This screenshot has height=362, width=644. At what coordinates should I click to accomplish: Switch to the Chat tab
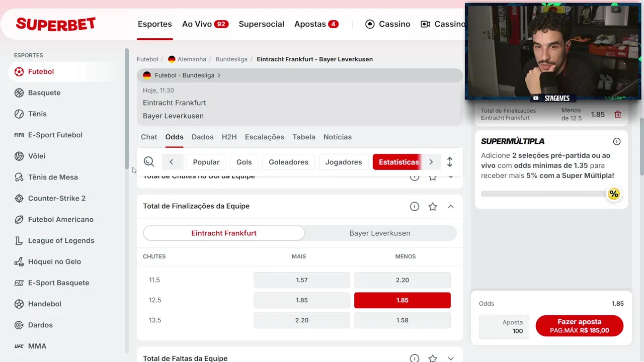(149, 137)
